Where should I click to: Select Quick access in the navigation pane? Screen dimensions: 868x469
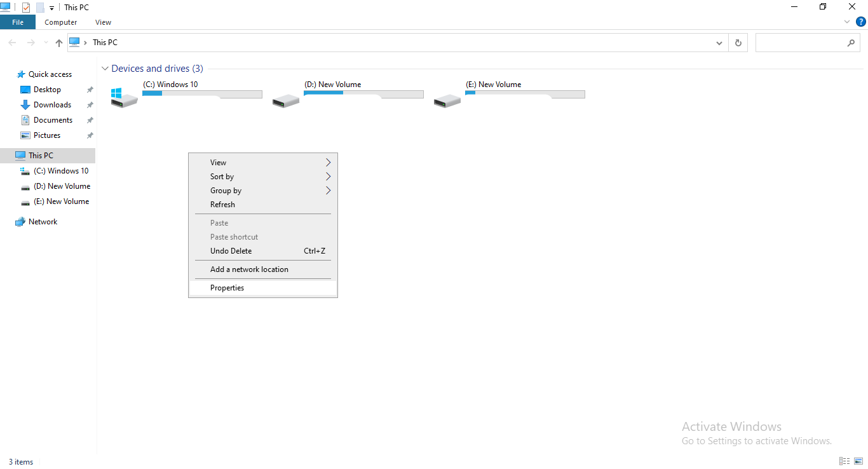(50, 74)
